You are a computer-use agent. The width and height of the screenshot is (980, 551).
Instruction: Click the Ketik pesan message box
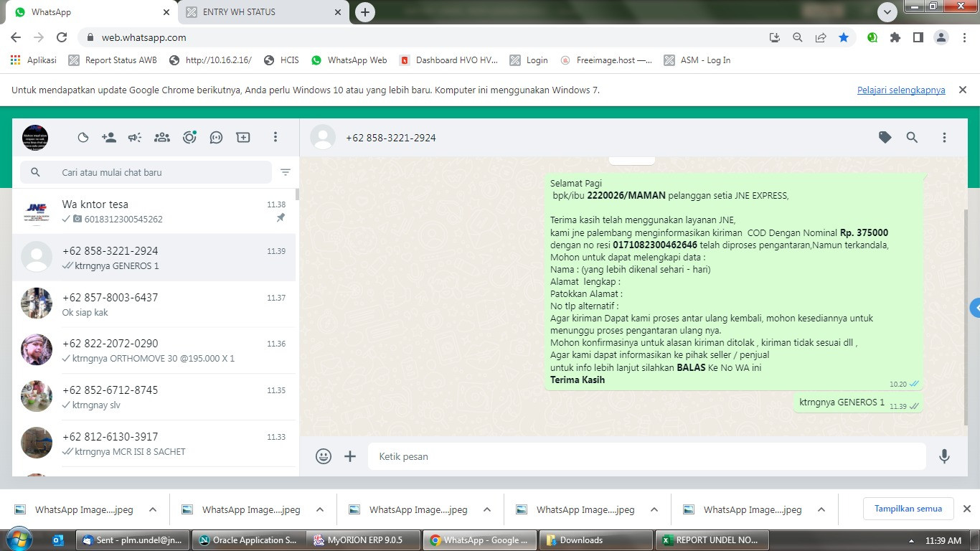point(647,456)
